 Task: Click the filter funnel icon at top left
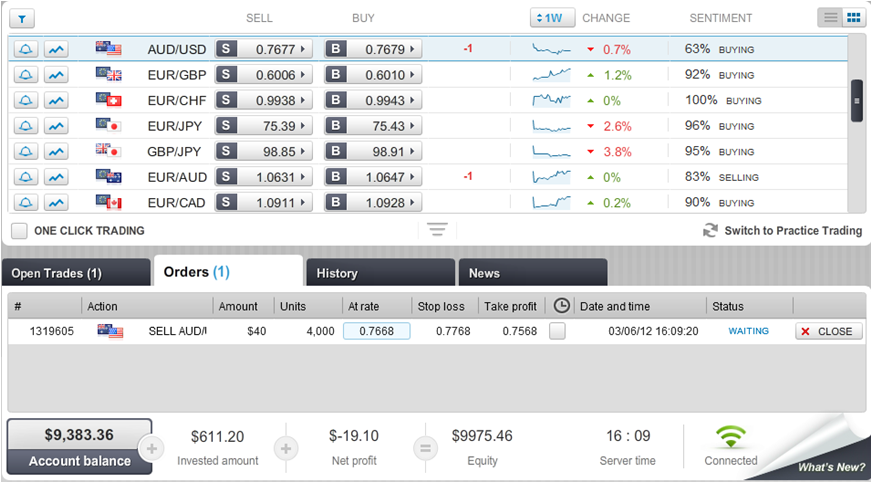(x=22, y=18)
